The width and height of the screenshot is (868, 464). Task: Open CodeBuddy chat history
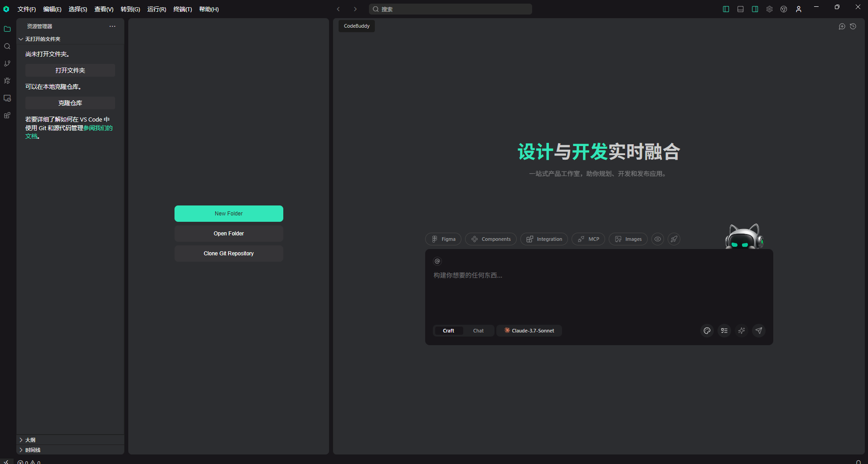(x=853, y=26)
